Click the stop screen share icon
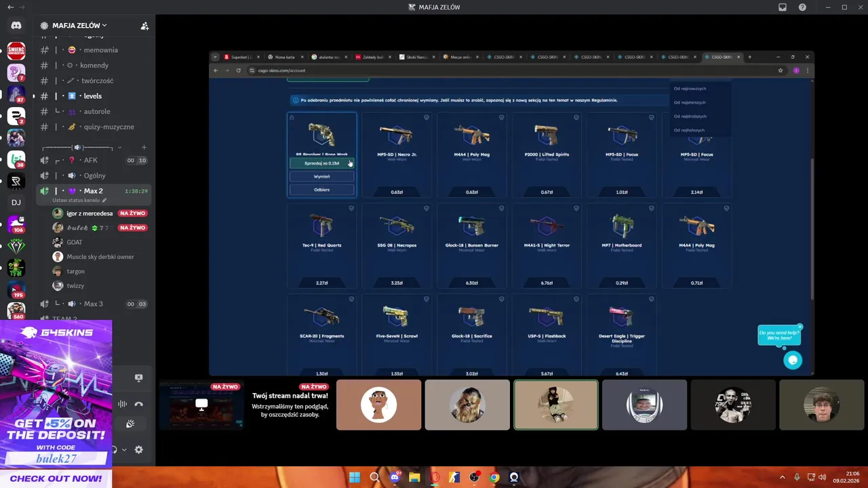Screen dimensions: 868x488 [x=138, y=378]
